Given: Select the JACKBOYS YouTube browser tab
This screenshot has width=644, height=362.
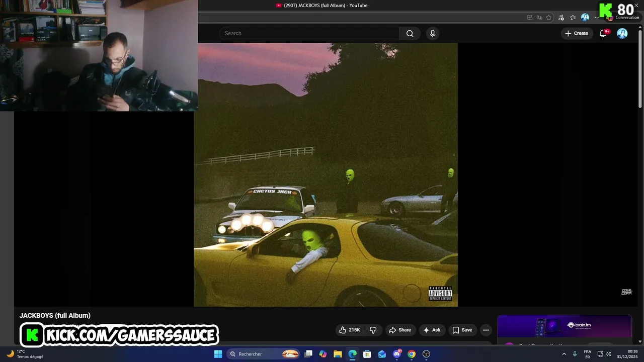Looking at the screenshot, I should [x=322, y=6].
